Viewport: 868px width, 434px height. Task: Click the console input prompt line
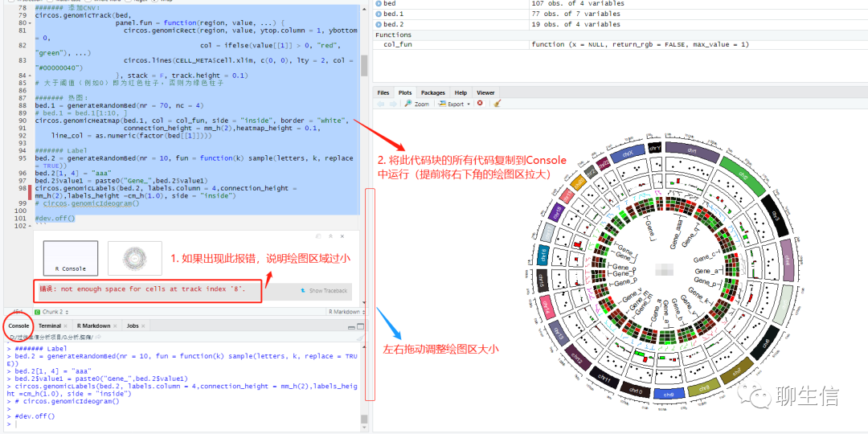coord(182,424)
